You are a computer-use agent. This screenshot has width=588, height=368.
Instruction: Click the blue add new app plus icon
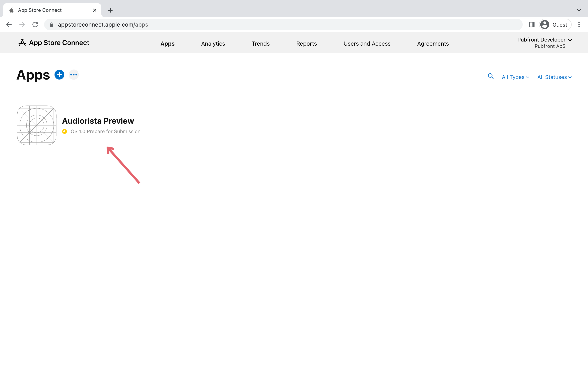click(x=59, y=75)
